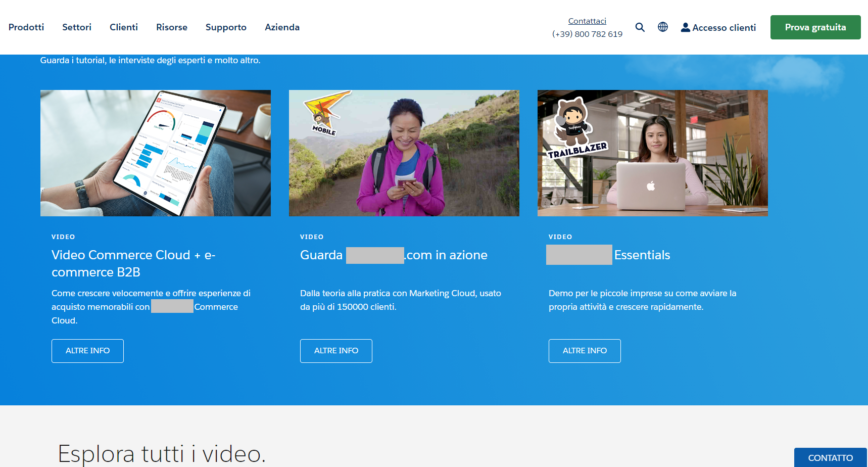Open the Risorse dropdown
Viewport: 868px width, 467px height.
pos(171,27)
